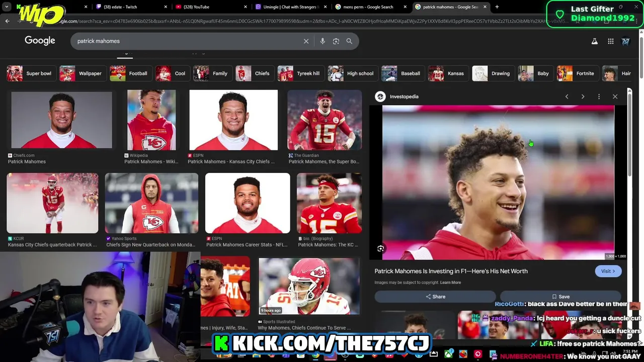Close the Investopedia image preview panel
This screenshot has height=362, width=644.
[615, 97]
